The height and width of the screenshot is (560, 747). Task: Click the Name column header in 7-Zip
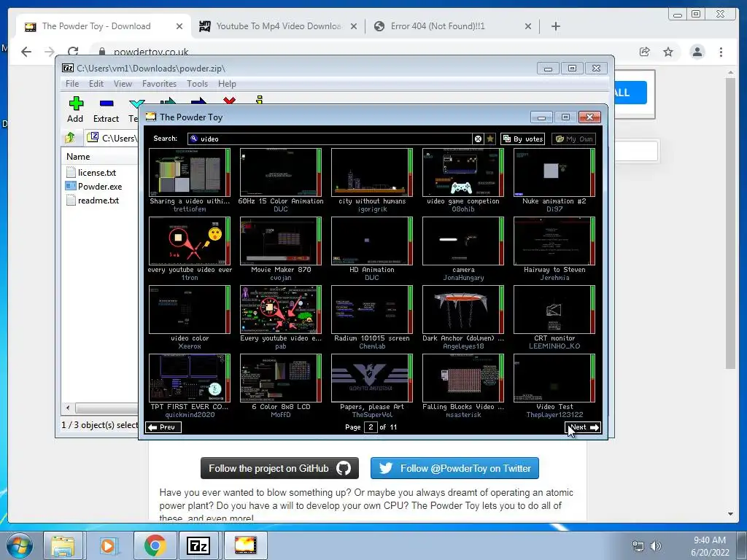click(x=78, y=157)
